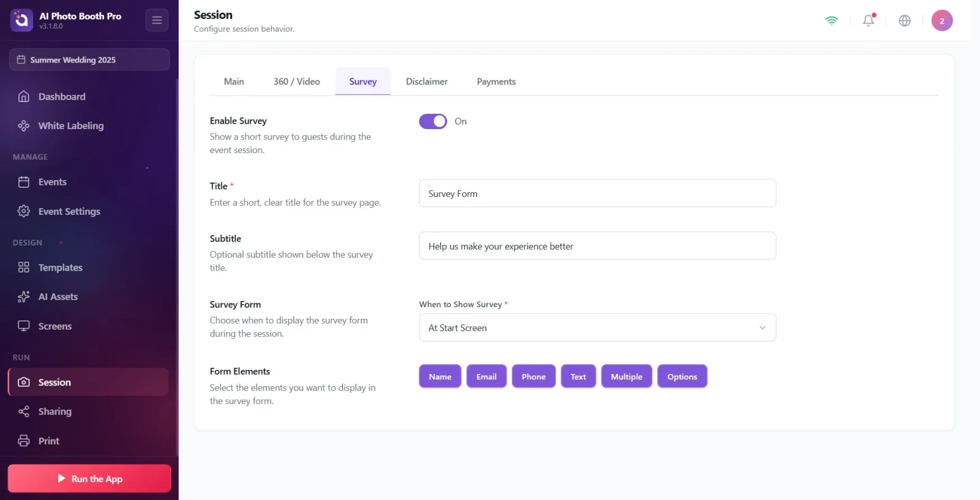Go to the Screens page
The width and height of the screenshot is (980, 500).
point(88,326)
